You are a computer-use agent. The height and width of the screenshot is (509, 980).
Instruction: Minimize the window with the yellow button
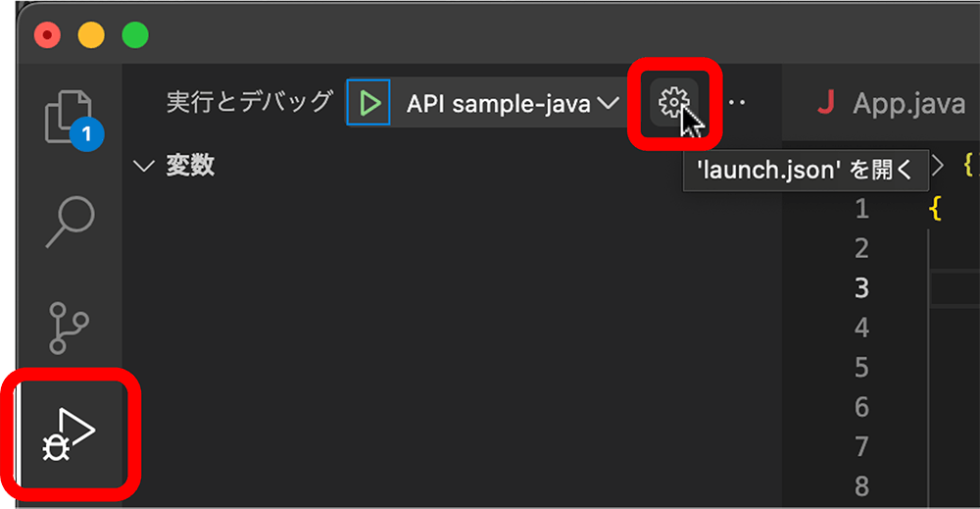pos(91,35)
